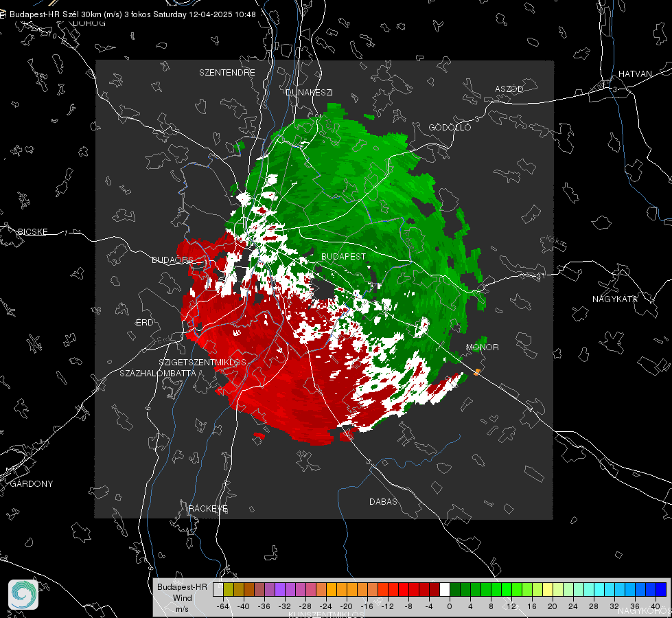Click the SZÁZHALOMBATTA town label
This screenshot has width=672, height=618.
coord(158,373)
